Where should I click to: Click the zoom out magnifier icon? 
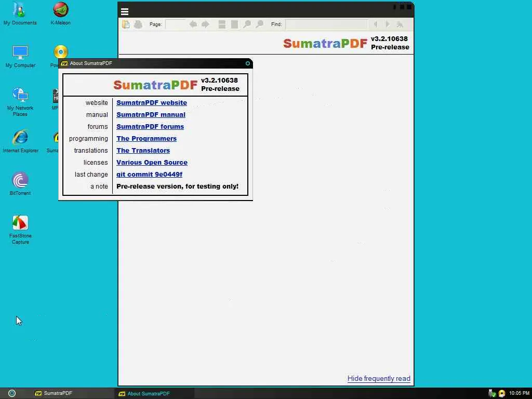click(247, 24)
